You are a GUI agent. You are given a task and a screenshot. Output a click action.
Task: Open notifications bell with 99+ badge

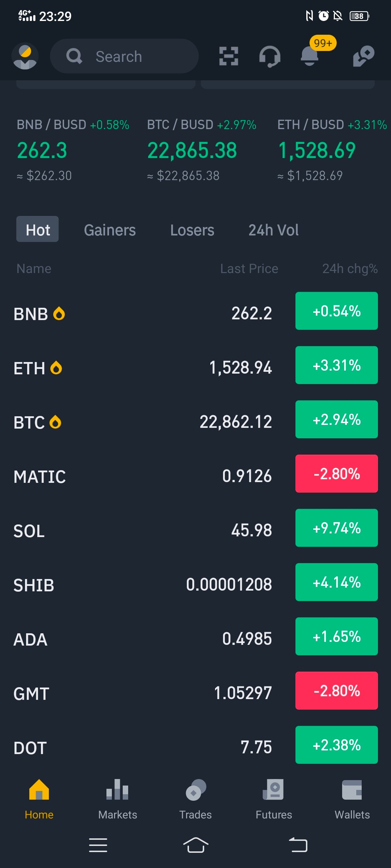click(x=310, y=55)
